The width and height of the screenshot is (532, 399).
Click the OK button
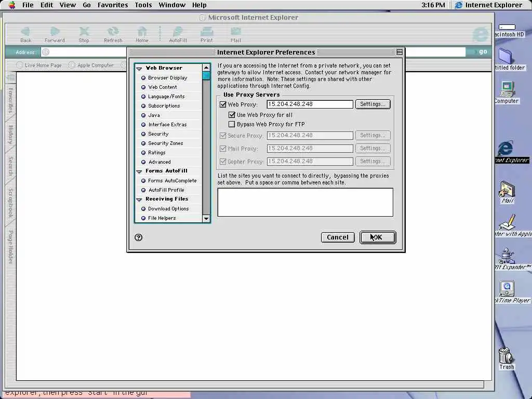(x=378, y=237)
